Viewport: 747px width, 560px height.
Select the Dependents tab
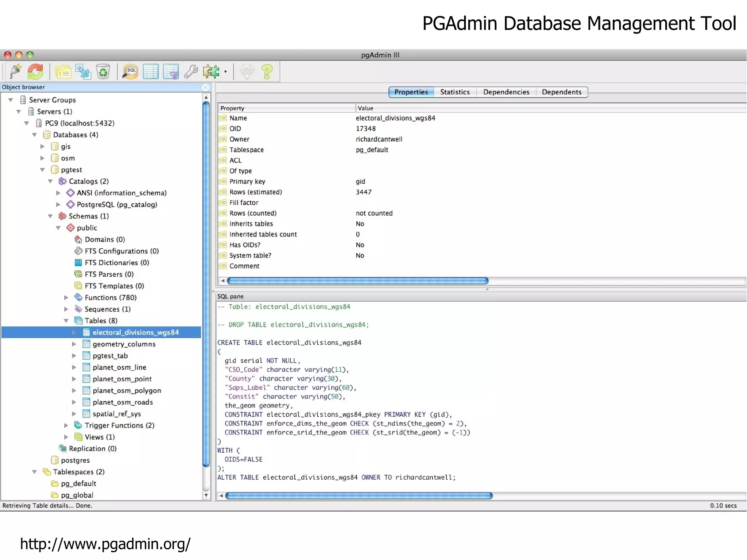pyautogui.click(x=561, y=92)
